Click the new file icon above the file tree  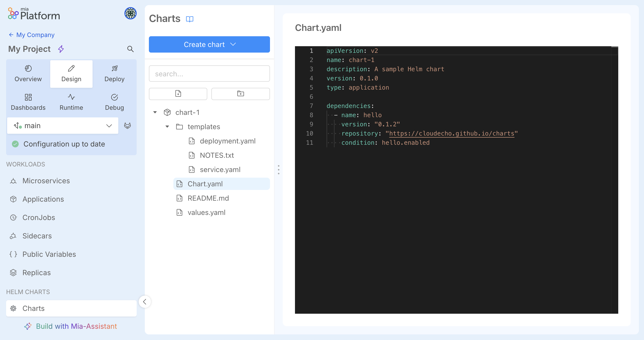178,94
